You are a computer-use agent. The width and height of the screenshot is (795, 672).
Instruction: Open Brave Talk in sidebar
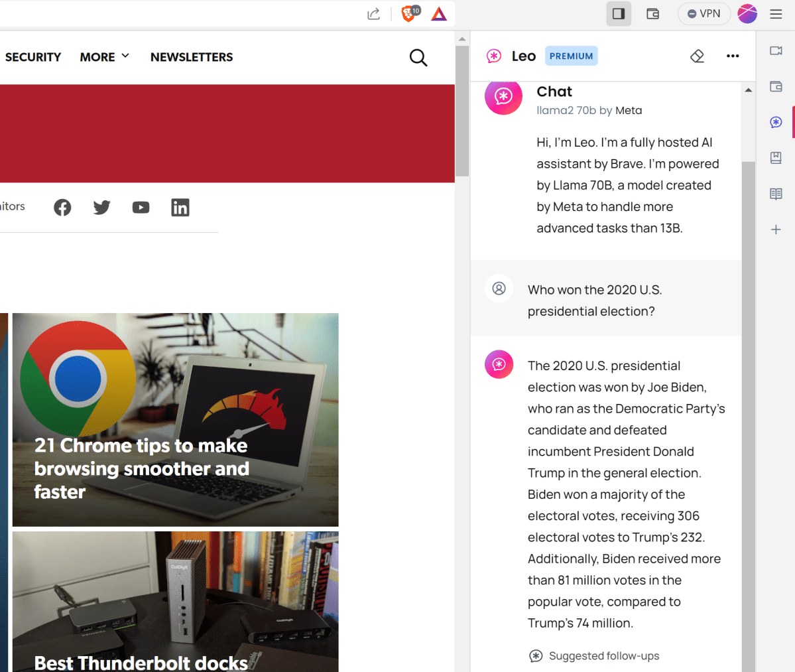(x=776, y=50)
